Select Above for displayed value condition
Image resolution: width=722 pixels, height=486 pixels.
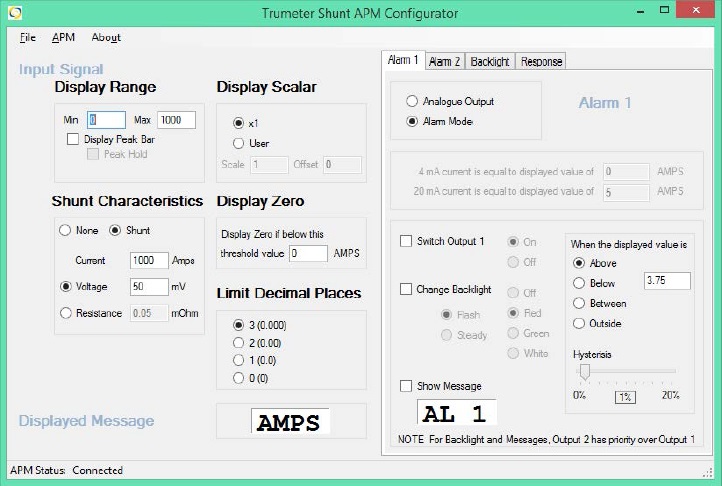click(x=579, y=263)
